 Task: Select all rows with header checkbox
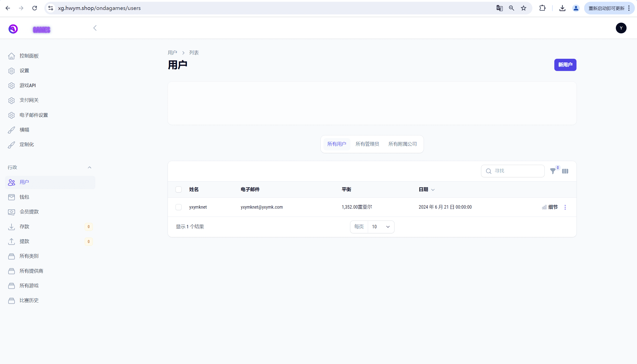(179, 189)
